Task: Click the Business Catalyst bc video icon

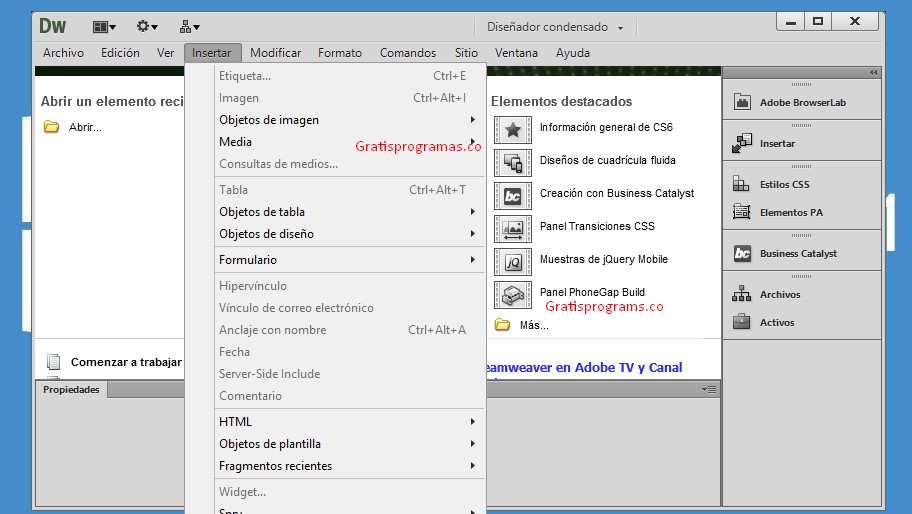Action: [x=512, y=196]
